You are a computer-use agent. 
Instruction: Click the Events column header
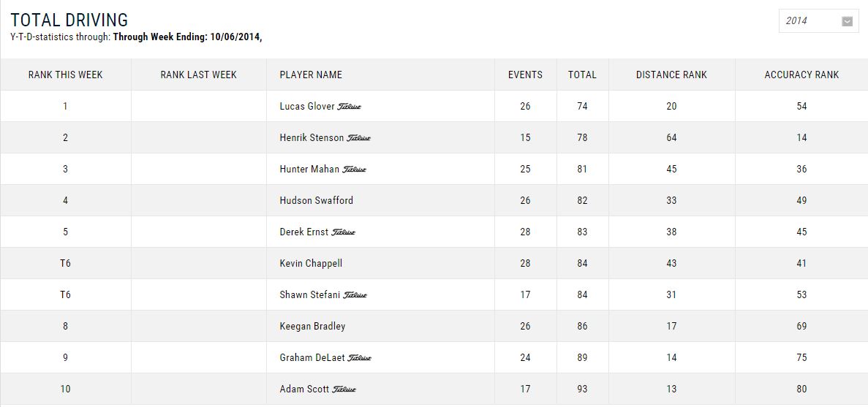tap(525, 75)
